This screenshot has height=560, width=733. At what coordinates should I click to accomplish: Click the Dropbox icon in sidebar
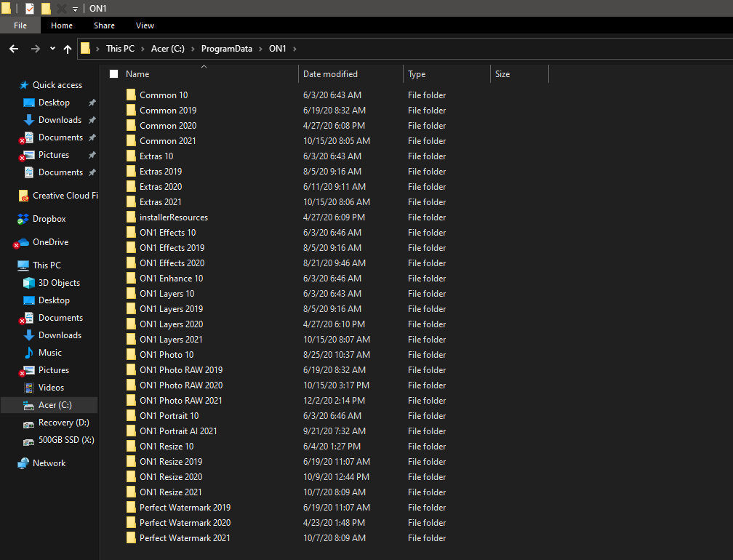23,219
